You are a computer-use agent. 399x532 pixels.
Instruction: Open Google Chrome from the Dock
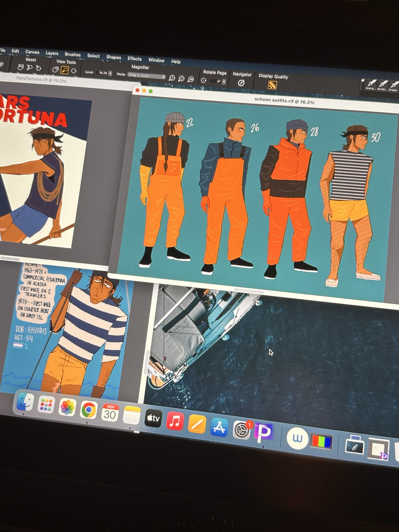[89, 410]
